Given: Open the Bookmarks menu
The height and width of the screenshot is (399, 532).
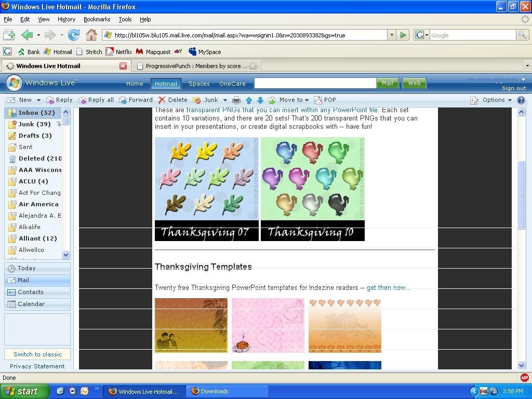Looking at the screenshot, I should 97,19.
